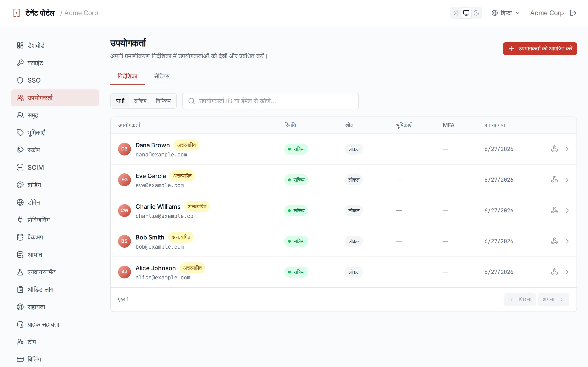Switch to light theme with sun icon
Viewport: 588px width, 367px height.
(456, 13)
